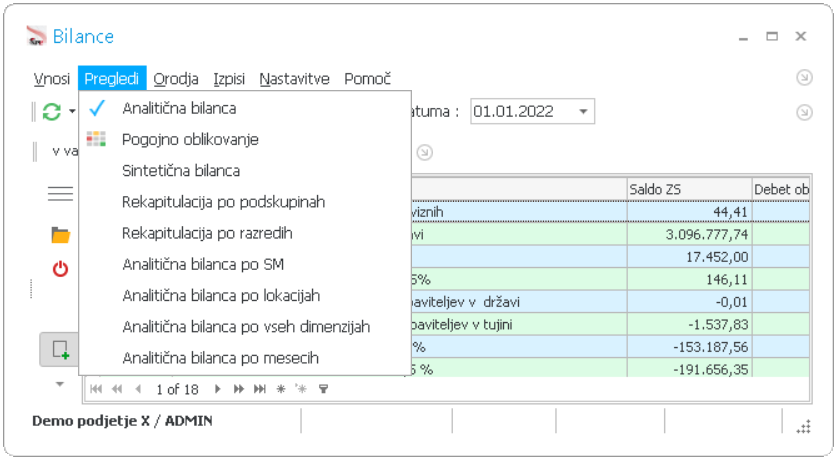Click the -153.187,56 balance cell
The width and height of the screenshot is (836, 460).
point(689,347)
